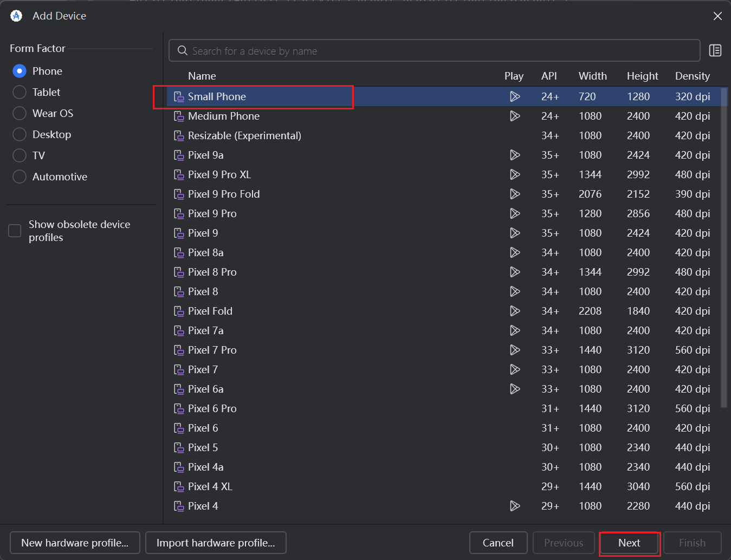Image resolution: width=731 pixels, height=560 pixels.
Task: Click the device icon beside Pixel Fold
Action: click(179, 311)
